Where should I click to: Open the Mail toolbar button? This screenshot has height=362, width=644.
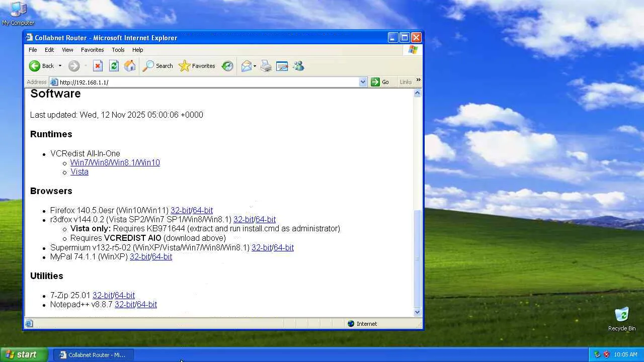click(246, 66)
